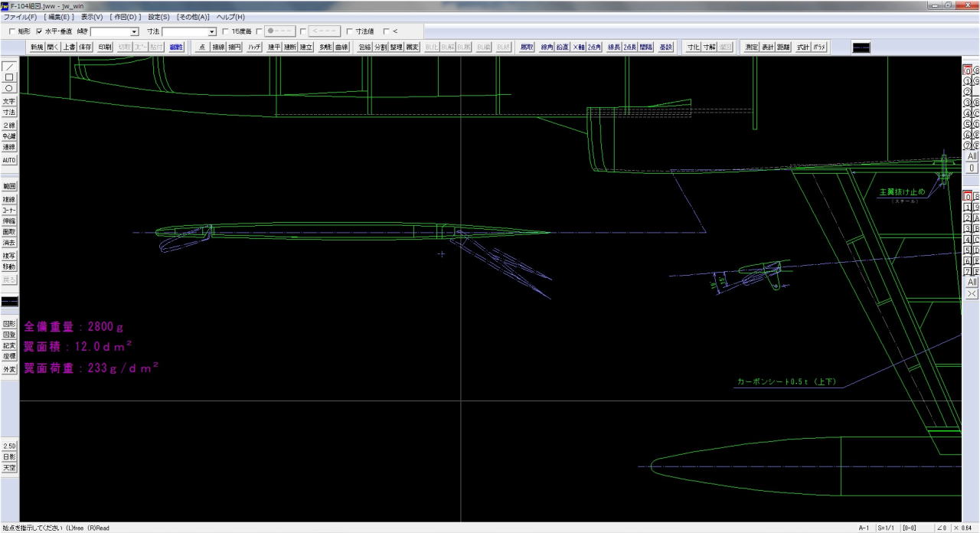
Task: Click the 保存 save button
Action: tap(85, 47)
